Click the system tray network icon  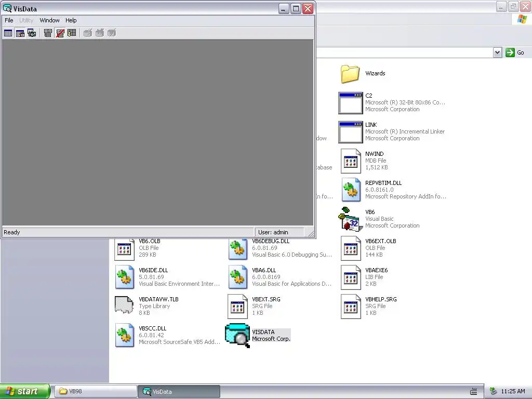pyautogui.click(x=494, y=391)
